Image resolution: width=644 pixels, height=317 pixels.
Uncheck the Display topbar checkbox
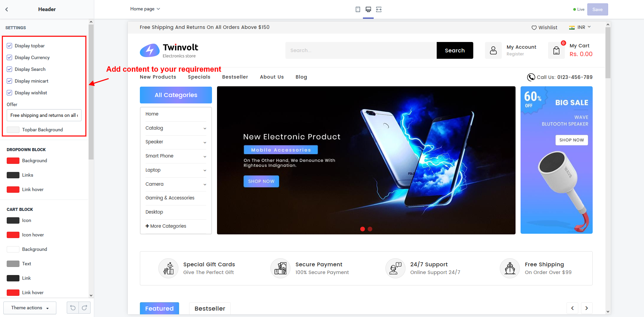(x=9, y=46)
